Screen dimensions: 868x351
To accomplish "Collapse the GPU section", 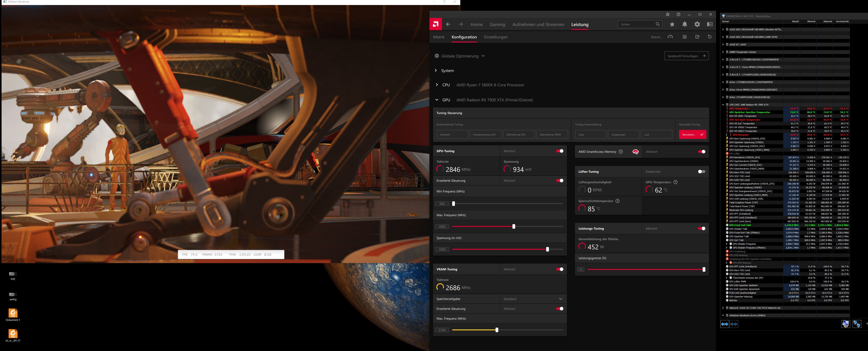I will point(437,100).
